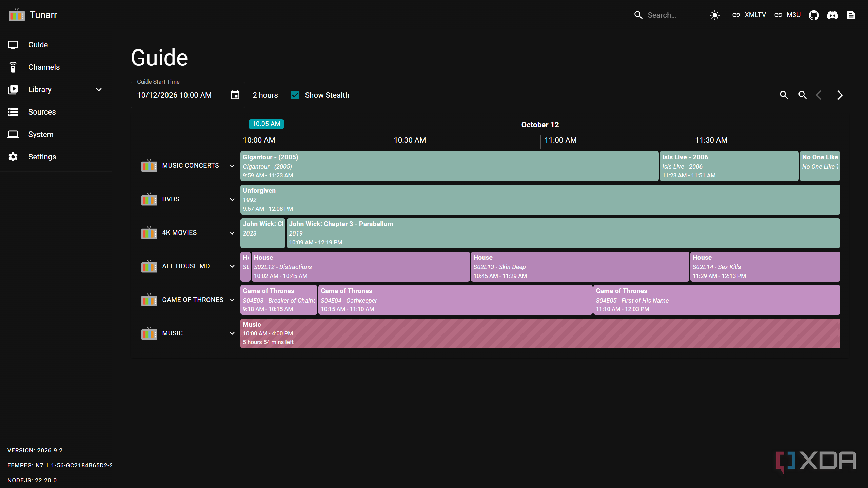Image resolution: width=868 pixels, height=488 pixels.
Task: Open the System sidebar item
Action: (56, 134)
